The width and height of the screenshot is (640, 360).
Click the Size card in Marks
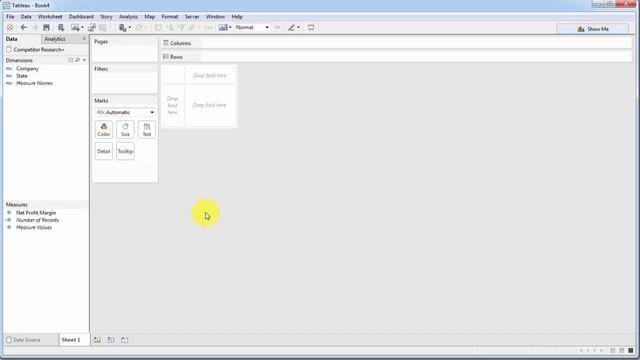coord(125,129)
